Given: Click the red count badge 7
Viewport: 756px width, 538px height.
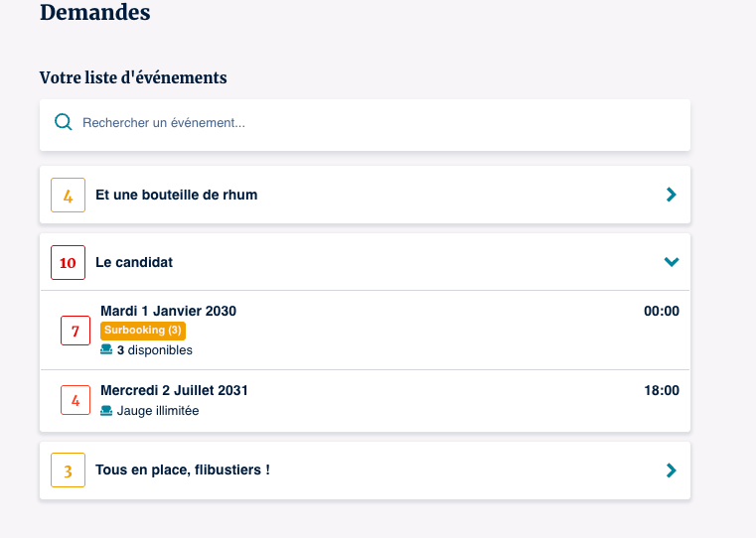Looking at the screenshot, I should 76,331.
